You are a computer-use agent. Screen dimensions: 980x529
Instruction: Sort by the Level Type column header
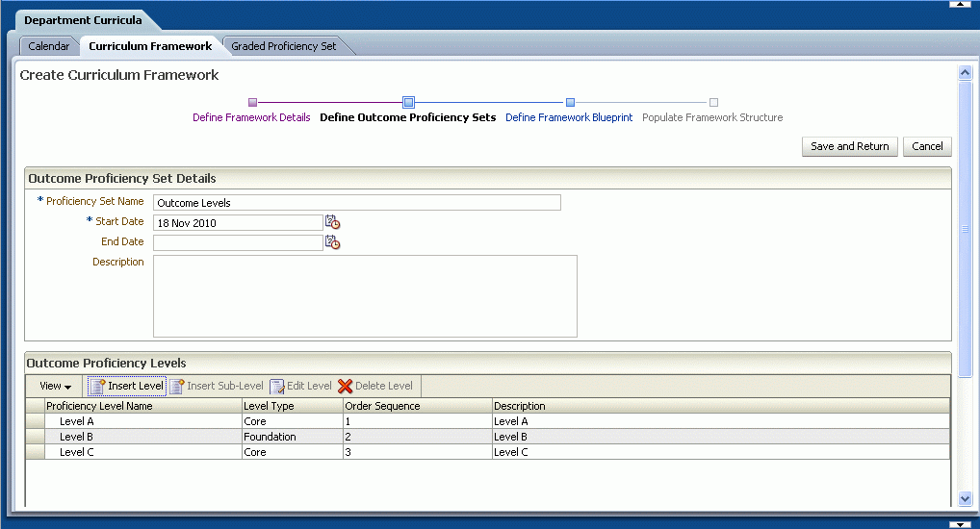click(293, 406)
